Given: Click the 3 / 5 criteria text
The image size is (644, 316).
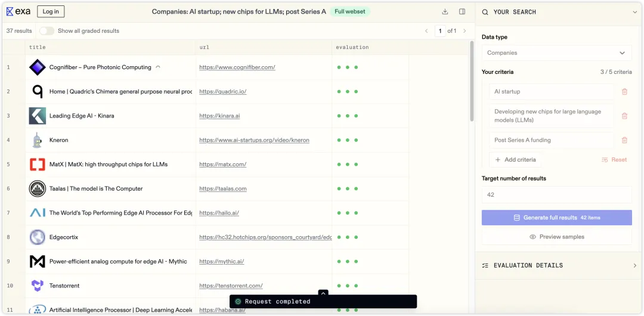Looking at the screenshot, I should pyautogui.click(x=616, y=72).
